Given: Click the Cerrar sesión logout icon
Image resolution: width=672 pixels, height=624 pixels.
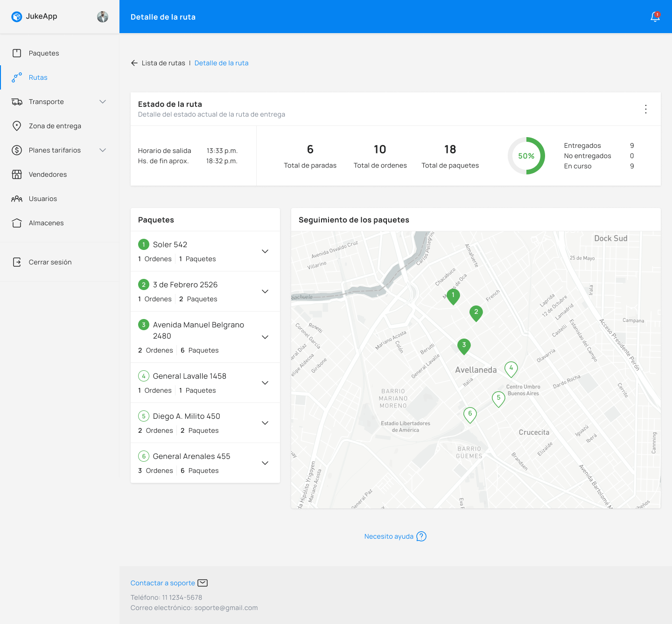Looking at the screenshot, I should pyautogui.click(x=17, y=262).
